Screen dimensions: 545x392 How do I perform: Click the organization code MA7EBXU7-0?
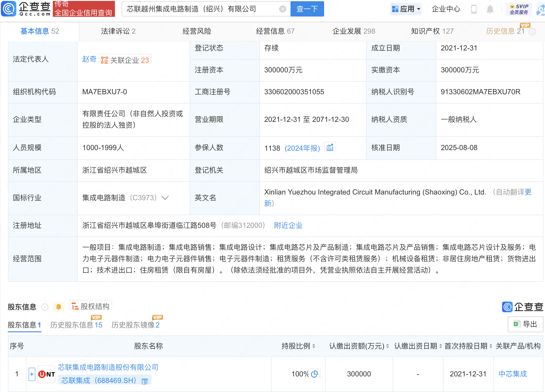click(x=104, y=92)
